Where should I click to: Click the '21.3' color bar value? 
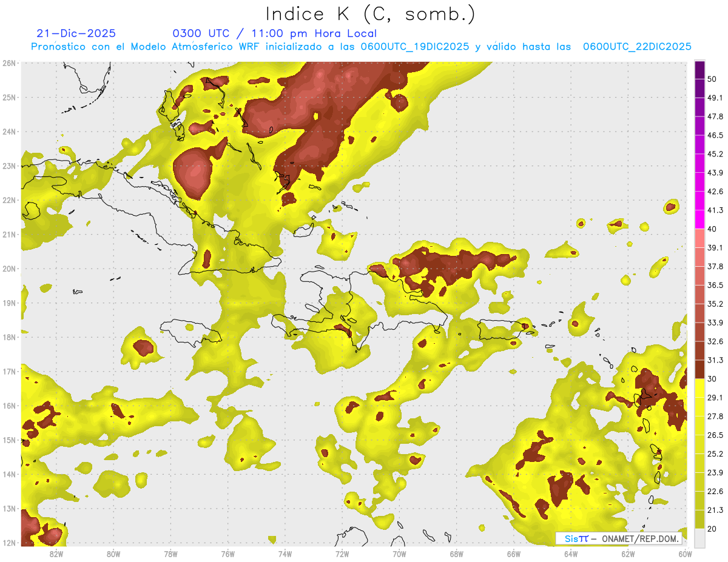(715, 510)
